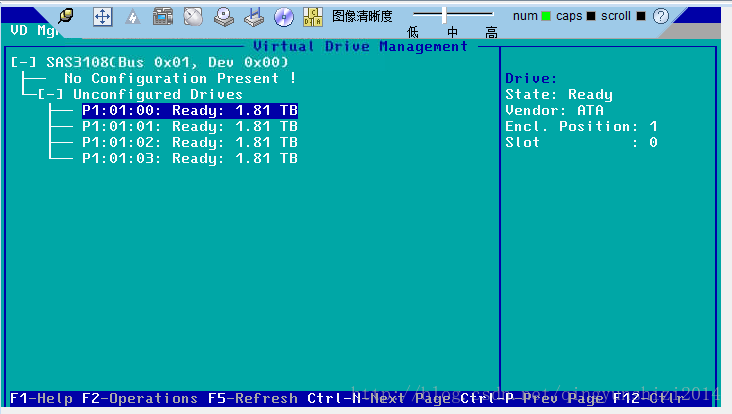Click the 低 label under the clarity slider
This screenshot has width=732, height=414.
[x=413, y=33]
